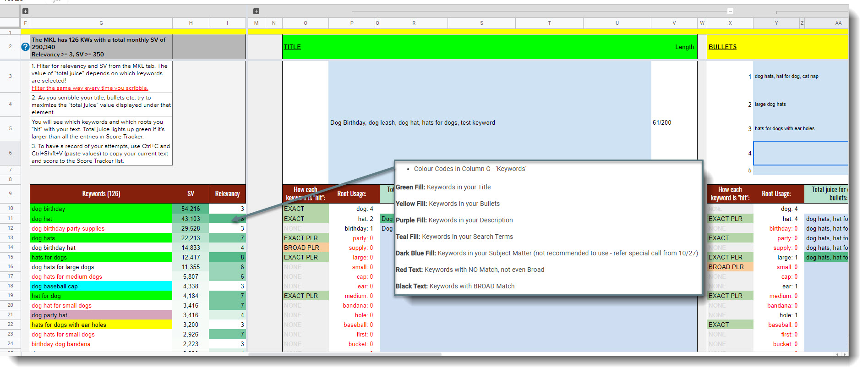Screen dimensions: 868x375
Task: Select the 'birthday dog bandana' keyword cell
Action: point(101,344)
